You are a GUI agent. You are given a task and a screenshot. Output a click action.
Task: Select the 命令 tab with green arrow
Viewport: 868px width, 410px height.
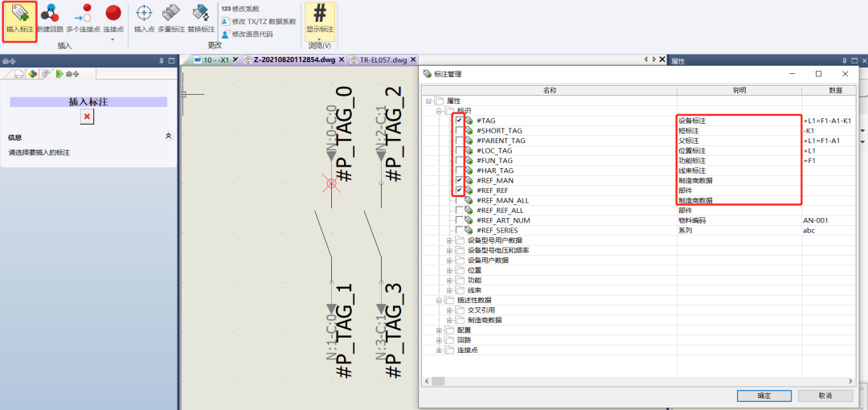68,74
